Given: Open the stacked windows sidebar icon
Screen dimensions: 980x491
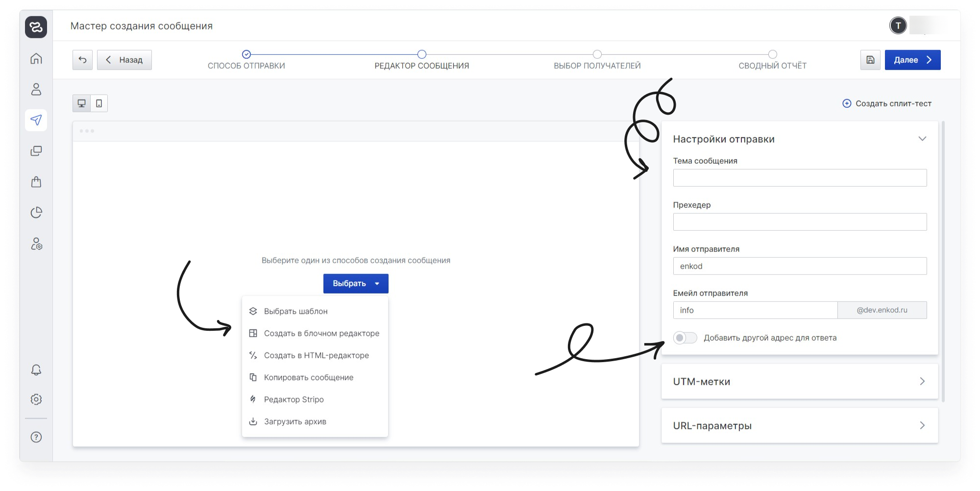Looking at the screenshot, I should click(x=36, y=151).
